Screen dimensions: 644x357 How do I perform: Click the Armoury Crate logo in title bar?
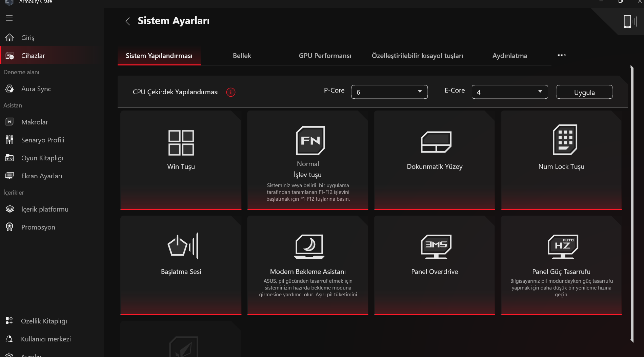[x=9, y=2]
